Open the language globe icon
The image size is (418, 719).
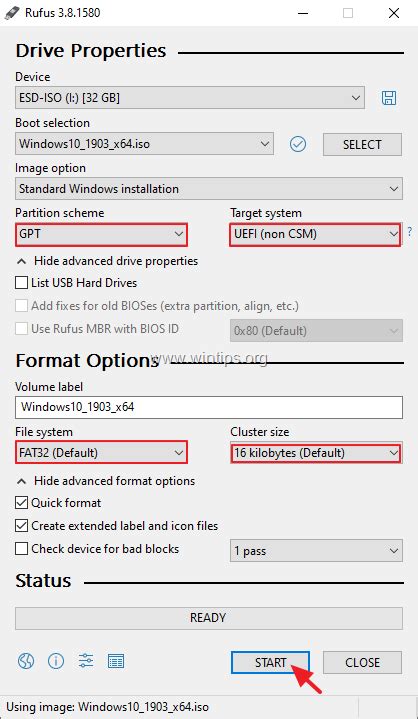coord(26,661)
